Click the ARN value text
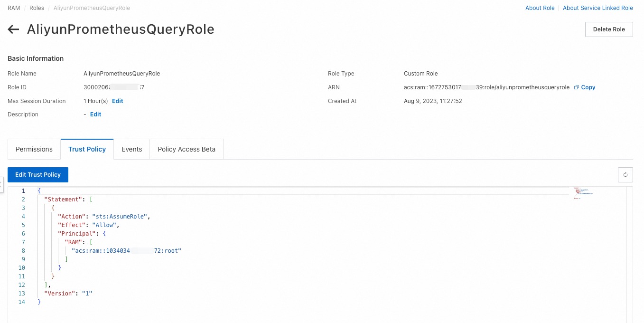 pos(486,87)
